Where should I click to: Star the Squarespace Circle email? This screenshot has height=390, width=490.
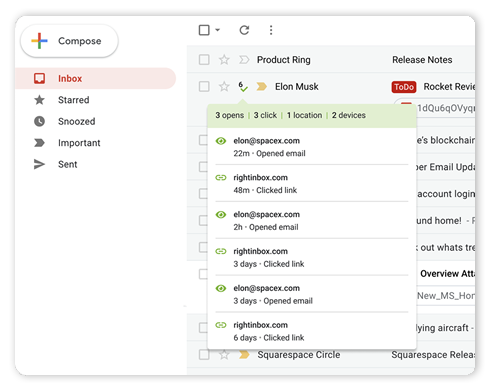tap(224, 355)
